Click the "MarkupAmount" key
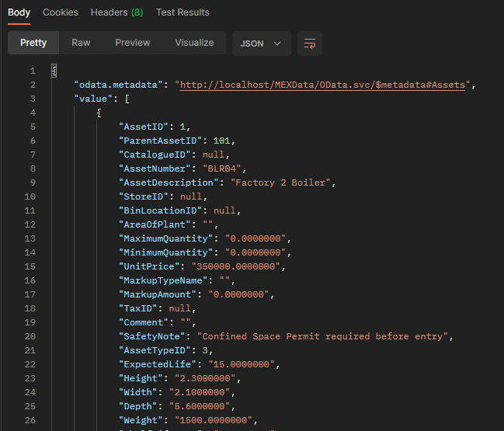Image resolution: width=504 pixels, height=431 pixels. 158,294
